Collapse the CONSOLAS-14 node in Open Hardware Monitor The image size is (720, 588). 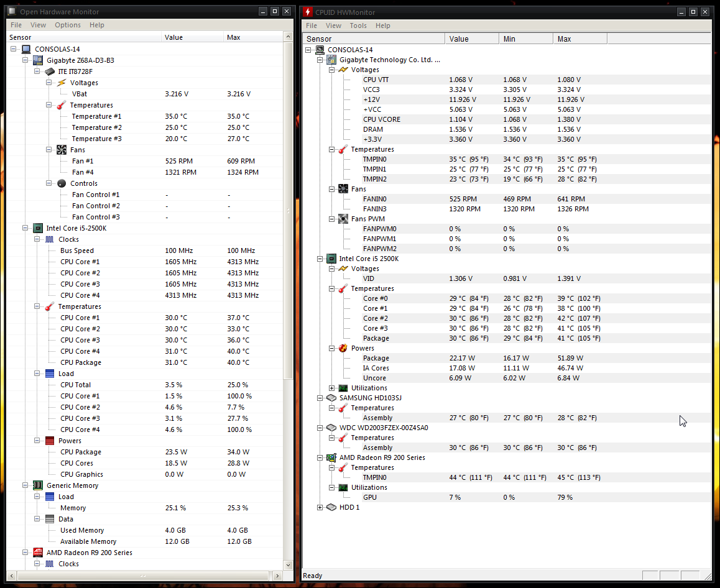coord(14,48)
